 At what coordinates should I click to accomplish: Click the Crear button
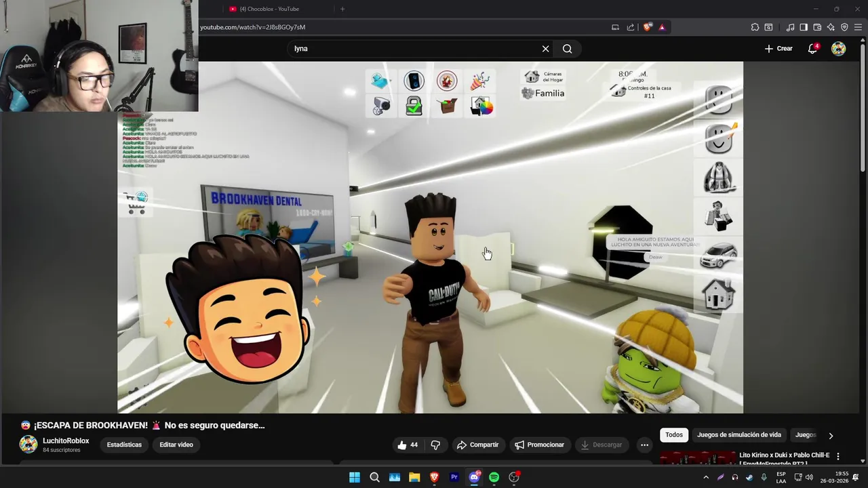[x=778, y=49]
